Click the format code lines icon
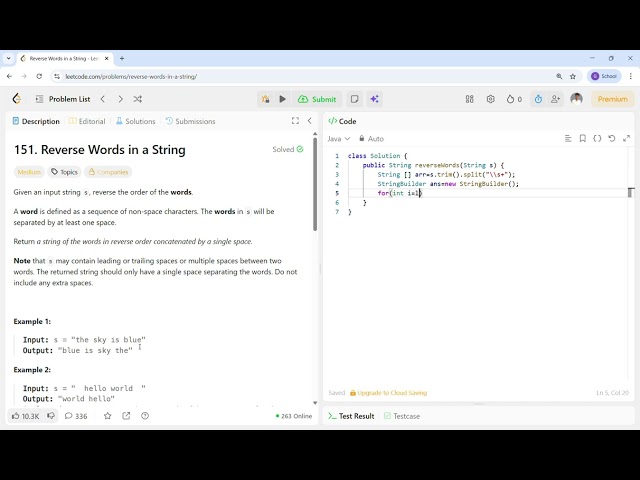The width and height of the screenshot is (640, 480). point(568,139)
